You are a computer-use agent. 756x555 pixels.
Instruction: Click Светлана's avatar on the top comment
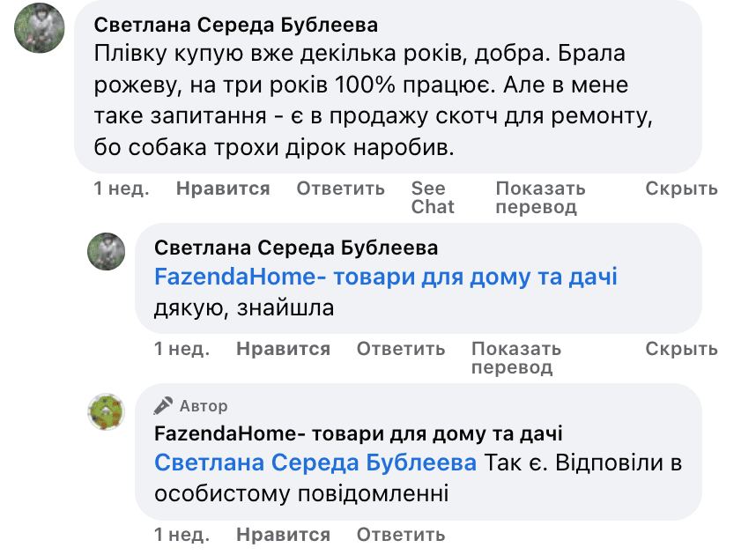point(40,27)
